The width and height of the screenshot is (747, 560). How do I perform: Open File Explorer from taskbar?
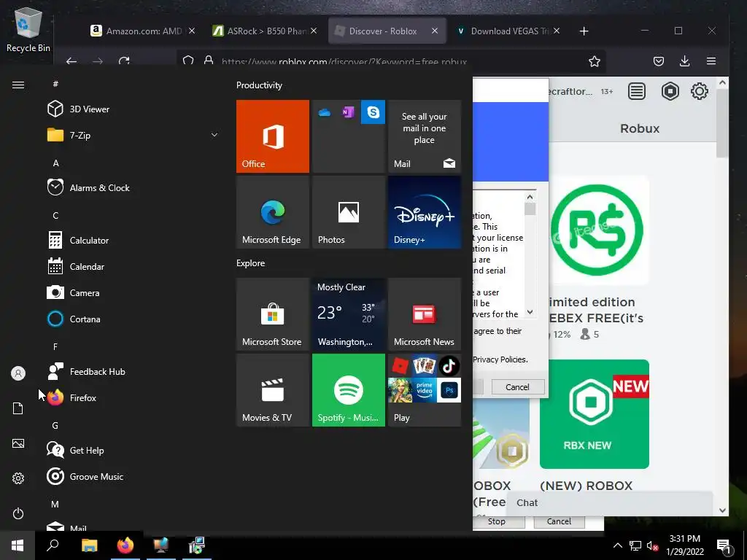(x=89, y=545)
